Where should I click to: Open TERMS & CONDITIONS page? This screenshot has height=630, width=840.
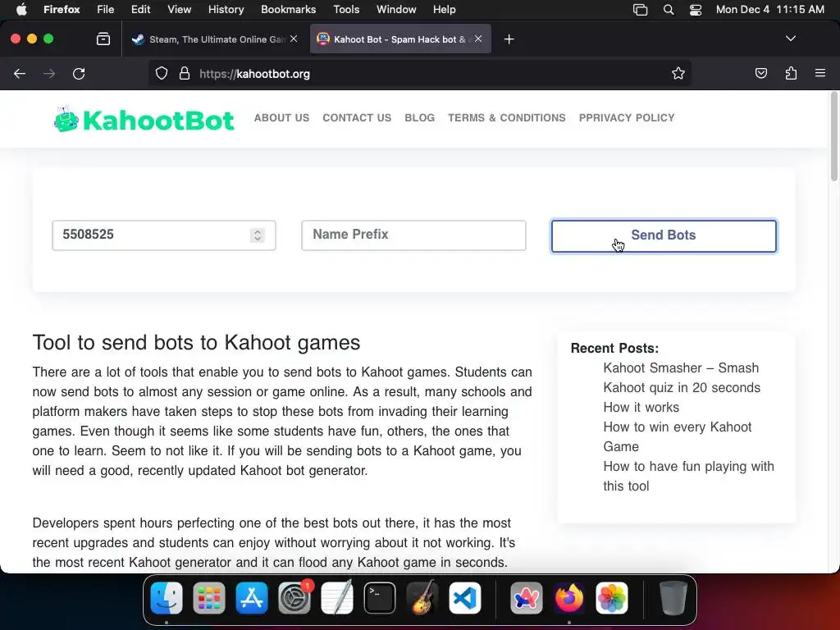coord(507,118)
